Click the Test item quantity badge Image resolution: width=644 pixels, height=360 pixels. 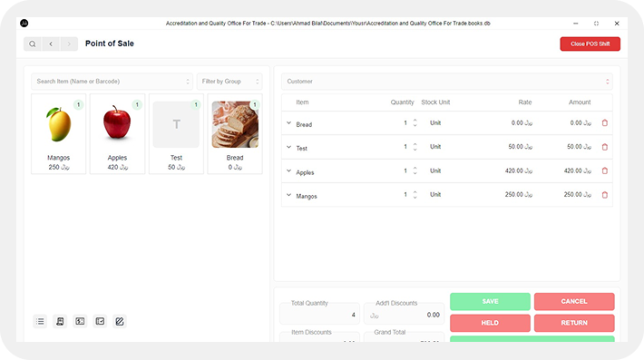tap(196, 104)
